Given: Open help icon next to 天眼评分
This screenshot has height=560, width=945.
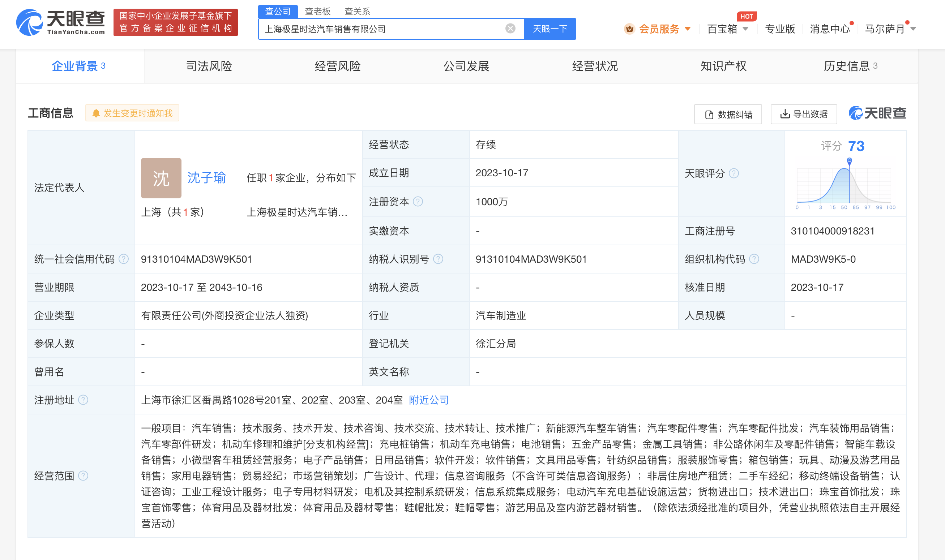Looking at the screenshot, I should tap(734, 173).
